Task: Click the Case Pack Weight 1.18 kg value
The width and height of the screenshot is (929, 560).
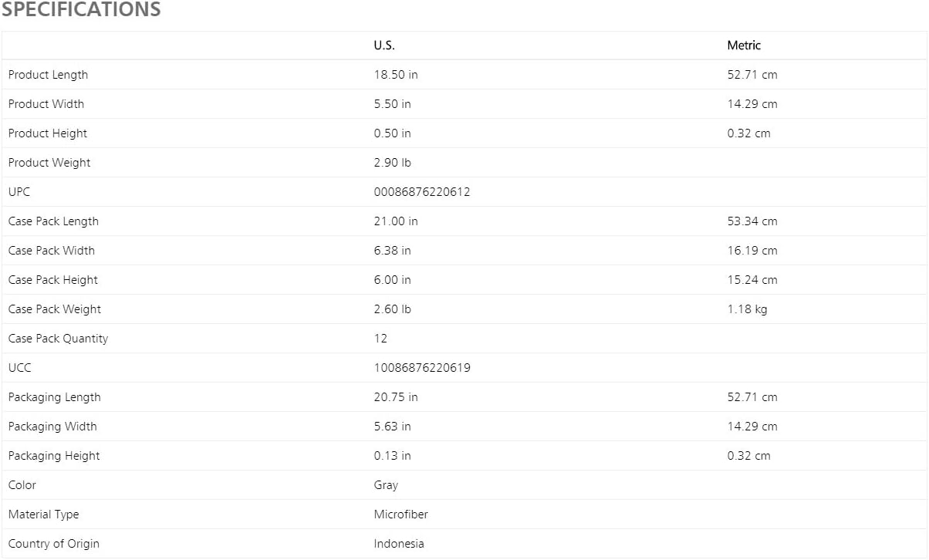Action: 747,309
